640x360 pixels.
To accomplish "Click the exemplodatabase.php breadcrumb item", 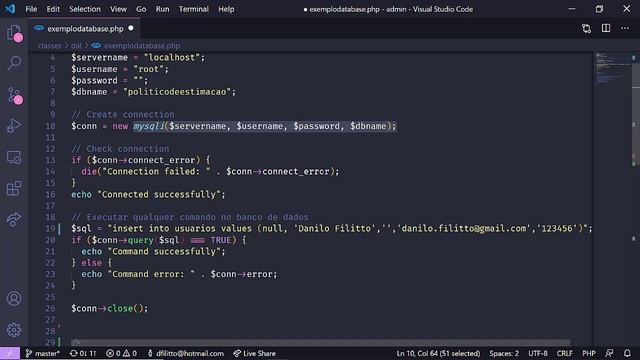I will [142, 46].
